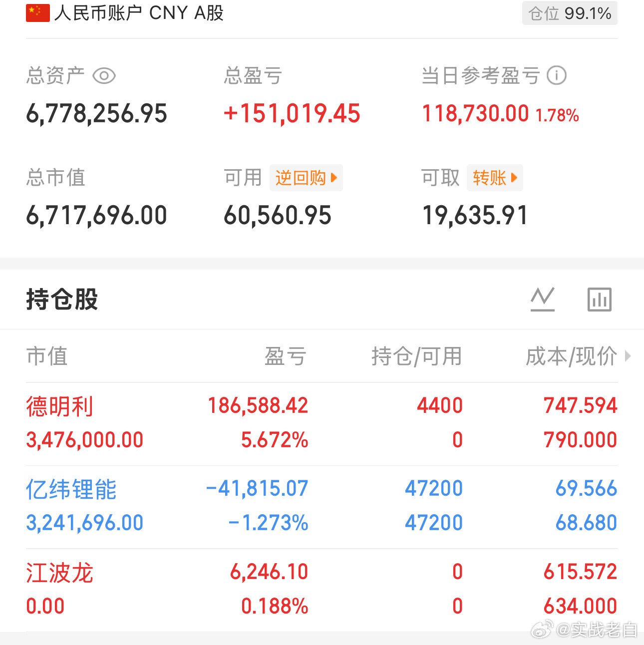Sort by 成本/现价 column header
The height and width of the screenshot is (645, 644).
coord(571,356)
